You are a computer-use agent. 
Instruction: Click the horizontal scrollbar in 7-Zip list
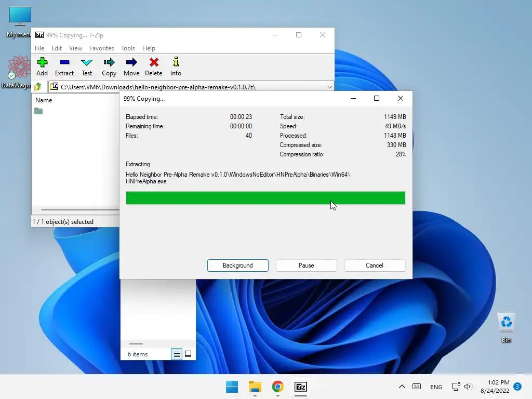(80, 210)
